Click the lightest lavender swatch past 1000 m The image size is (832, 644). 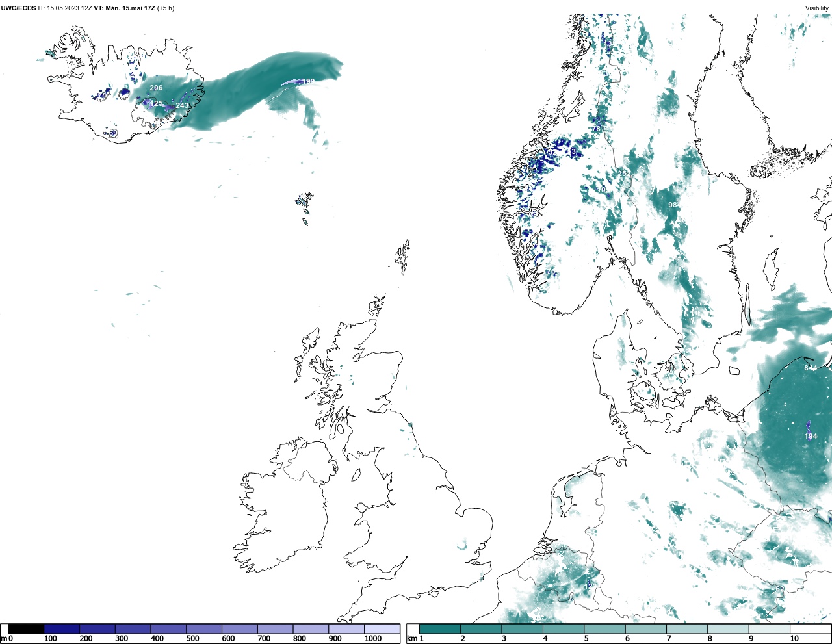382,628
